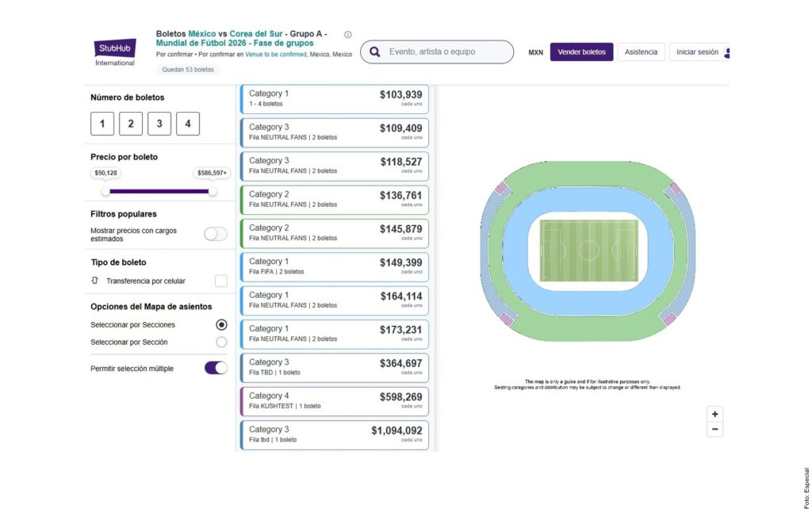Click the StubHub International logo
This screenshot has width=812, height=509.
(115, 52)
